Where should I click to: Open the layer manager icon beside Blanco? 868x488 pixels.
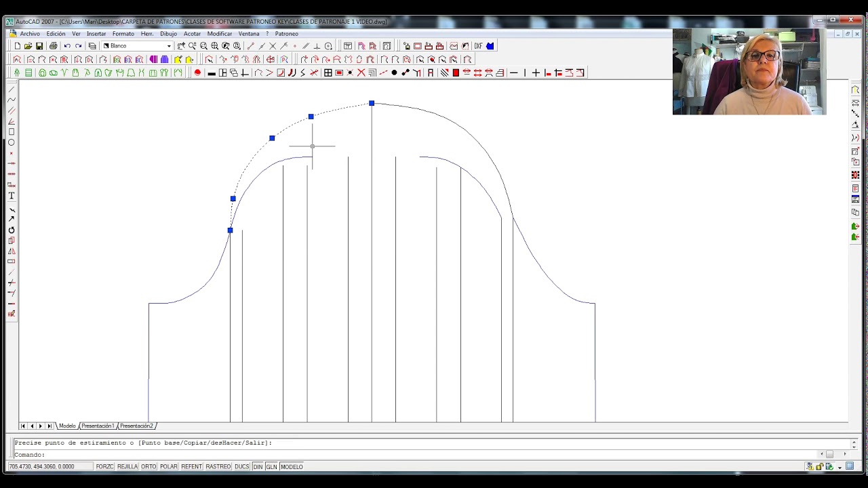point(92,46)
